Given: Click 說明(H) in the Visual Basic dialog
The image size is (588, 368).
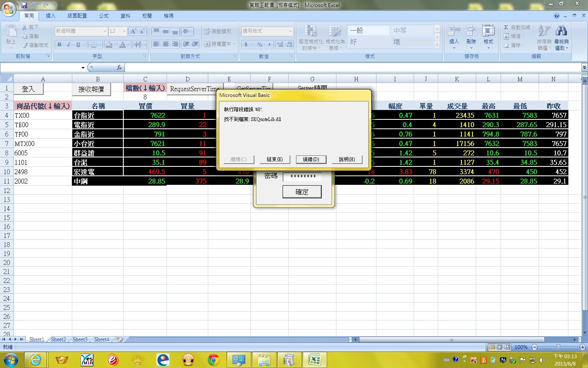Looking at the screenshot, I should [x=347, y=159].
